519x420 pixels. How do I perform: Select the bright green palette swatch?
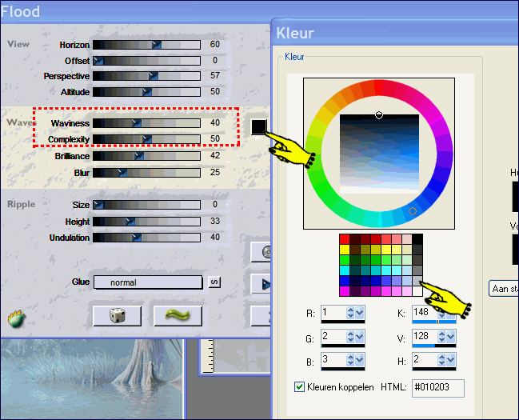tap(345, 260)
